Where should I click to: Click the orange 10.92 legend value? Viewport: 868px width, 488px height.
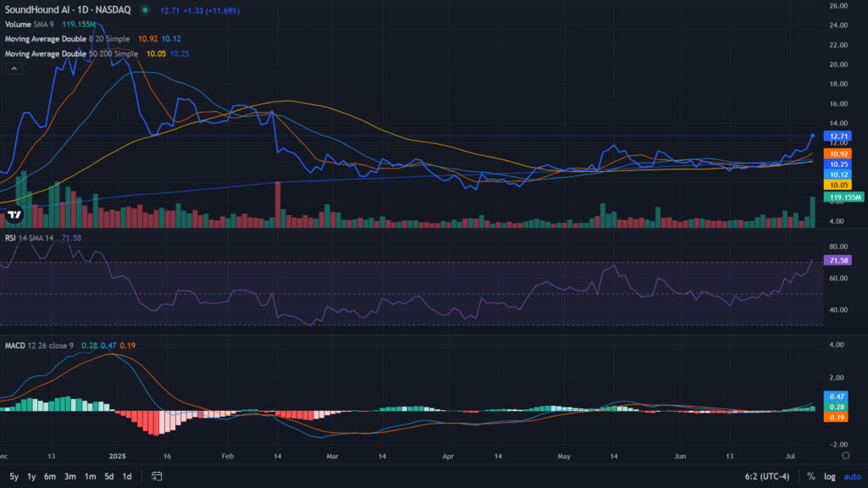tap(147, 39)
